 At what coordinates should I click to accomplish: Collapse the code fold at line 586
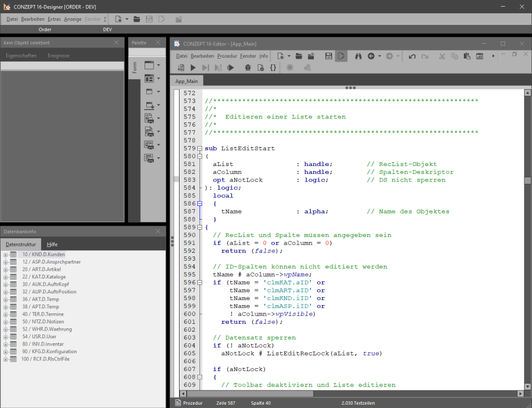click(x=199, y=204)
